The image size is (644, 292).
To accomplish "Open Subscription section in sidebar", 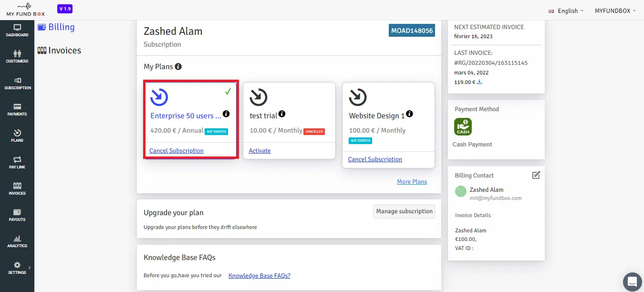I will (17, 83).
